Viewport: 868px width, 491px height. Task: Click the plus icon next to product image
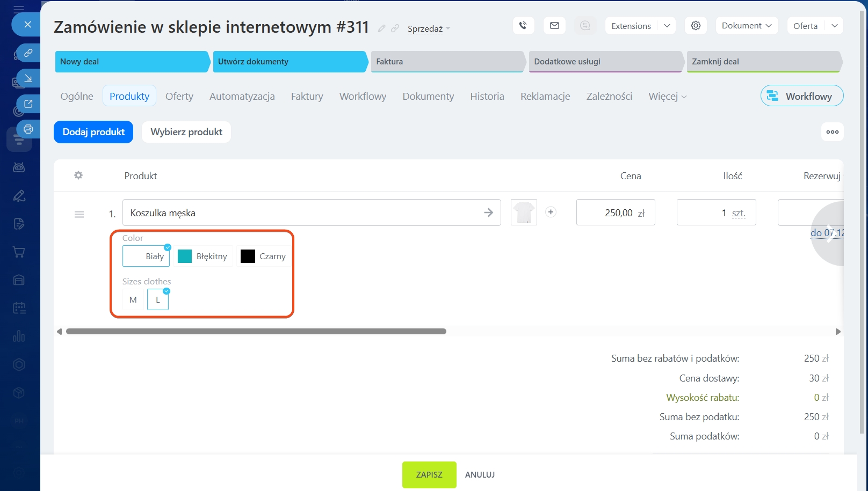point(551,212)
